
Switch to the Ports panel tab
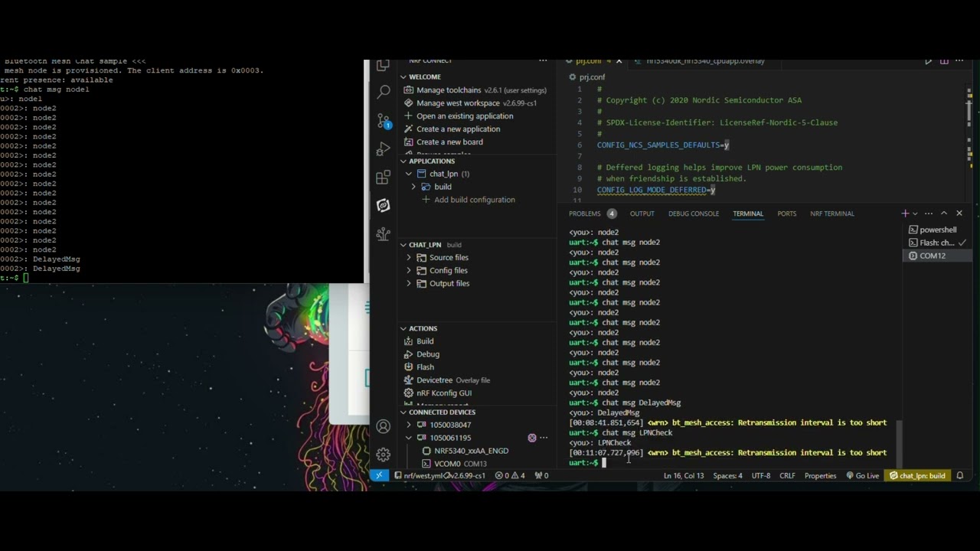tap(787, 214)
